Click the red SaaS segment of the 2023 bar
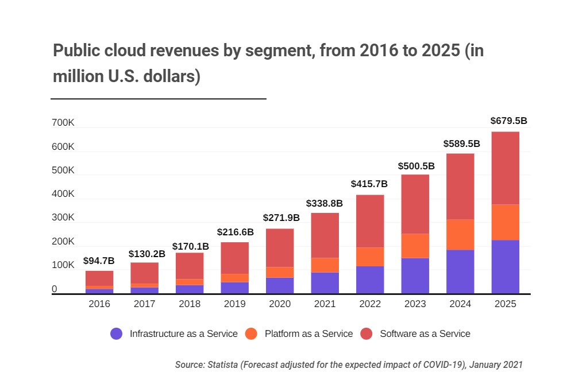The height and width of the screenshot is (392, 575). (415, 204)
